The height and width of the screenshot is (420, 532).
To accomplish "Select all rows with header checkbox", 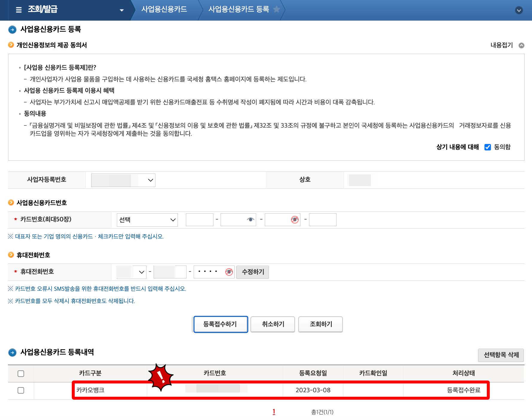I will click(20, 373).
